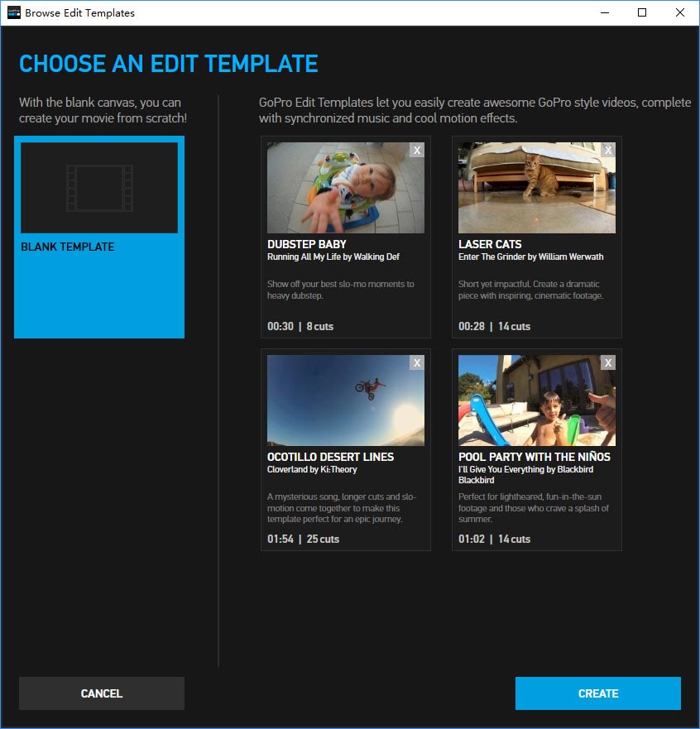Image resolution: width=700 pixels, height=729 pixels.
Task: Click 'Enter The Grinder by William Werwath'
Action: point(531,257)
